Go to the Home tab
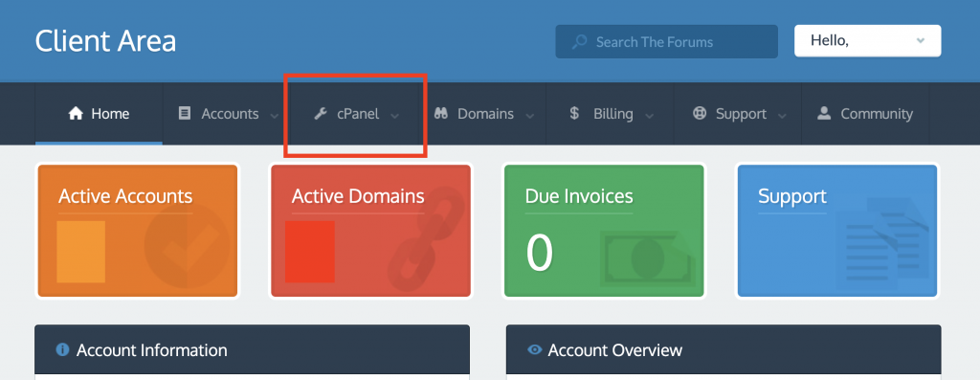 tap(99, 114)
